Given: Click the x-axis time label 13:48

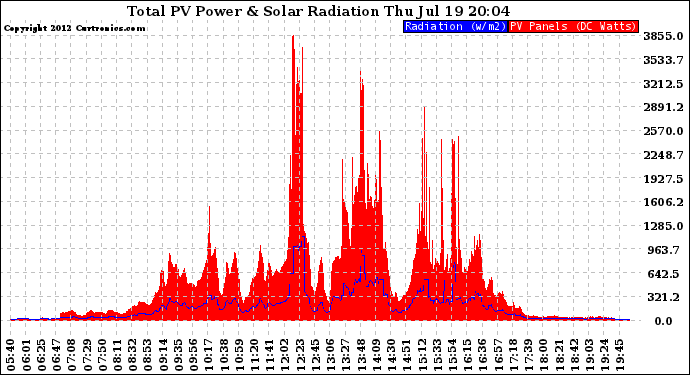Looking at the screenshot, I should (361, 355).
